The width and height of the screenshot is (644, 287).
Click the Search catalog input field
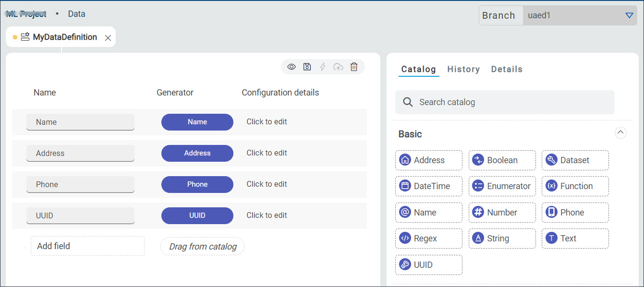click(504, 102)
